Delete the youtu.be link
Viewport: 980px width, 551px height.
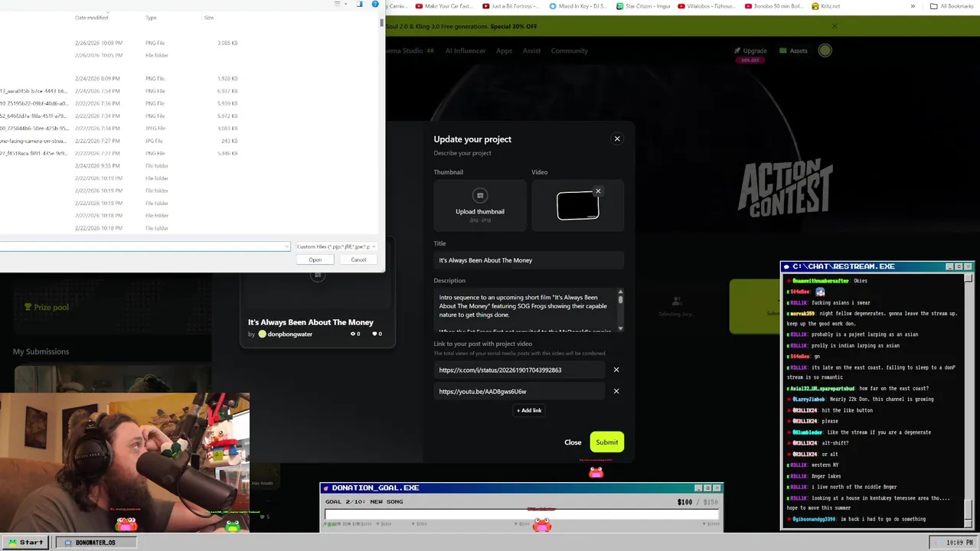616,391
